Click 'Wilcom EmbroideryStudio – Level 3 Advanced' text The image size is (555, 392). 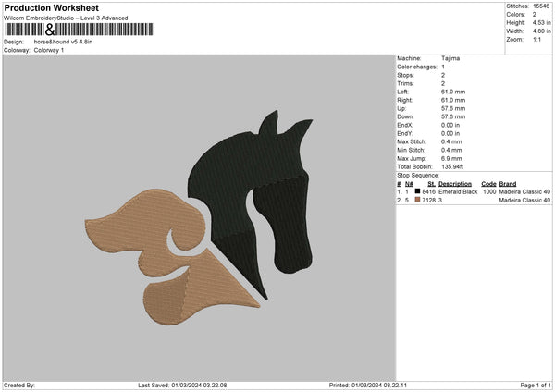(66, 18)
